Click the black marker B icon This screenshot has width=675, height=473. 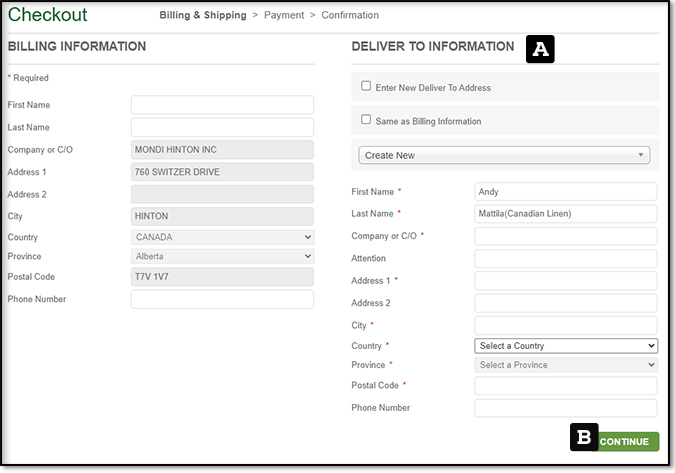pyautogui.click(x=583, y=437)
